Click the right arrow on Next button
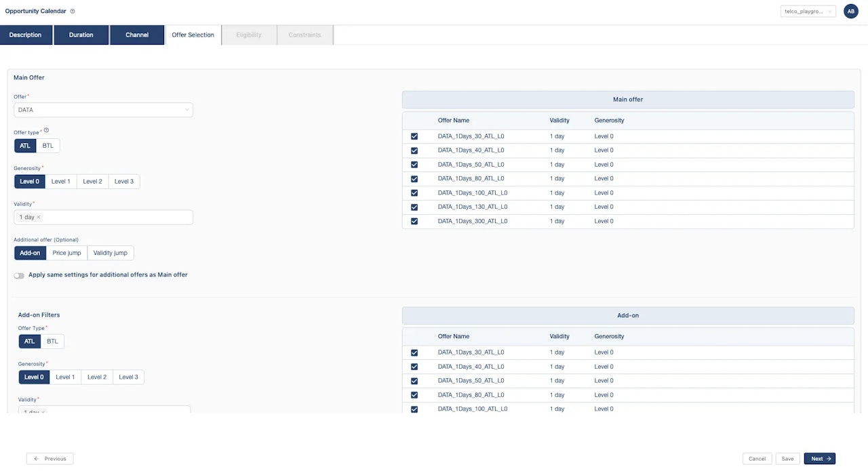868x471 pixels. [829, 459]
